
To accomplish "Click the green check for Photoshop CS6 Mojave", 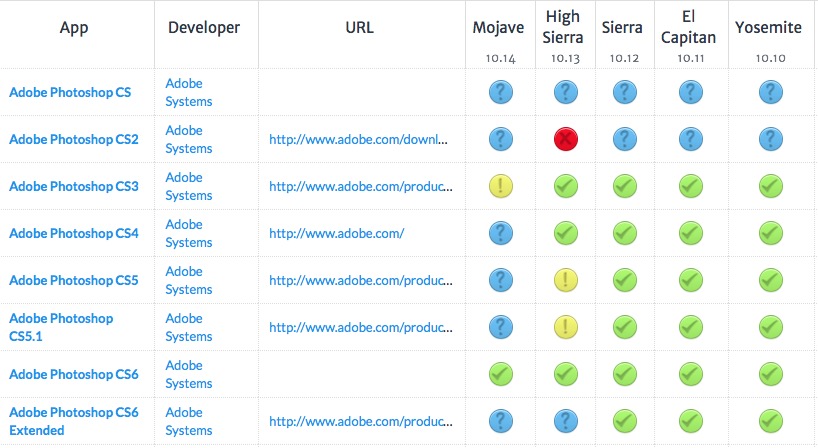I will coord(501,374).
